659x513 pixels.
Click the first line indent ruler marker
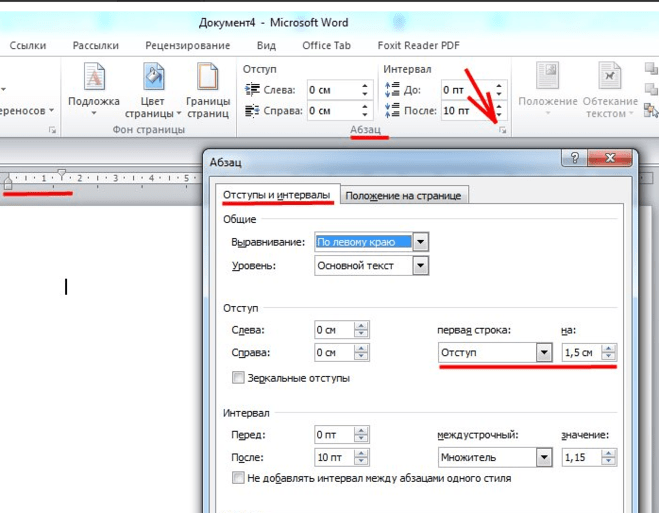click(61, 174)
